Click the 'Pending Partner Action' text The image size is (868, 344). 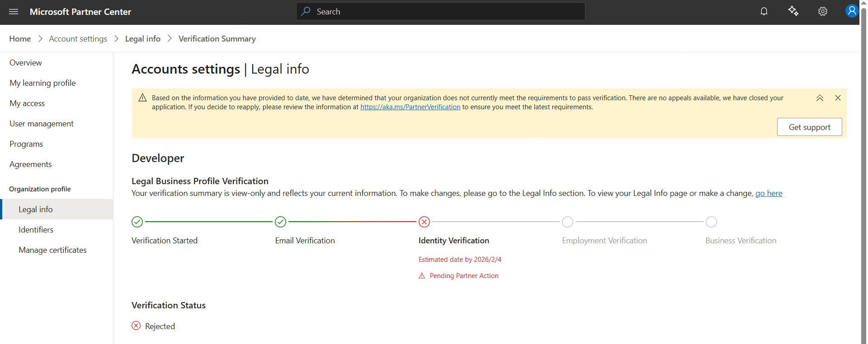point(464,276)
